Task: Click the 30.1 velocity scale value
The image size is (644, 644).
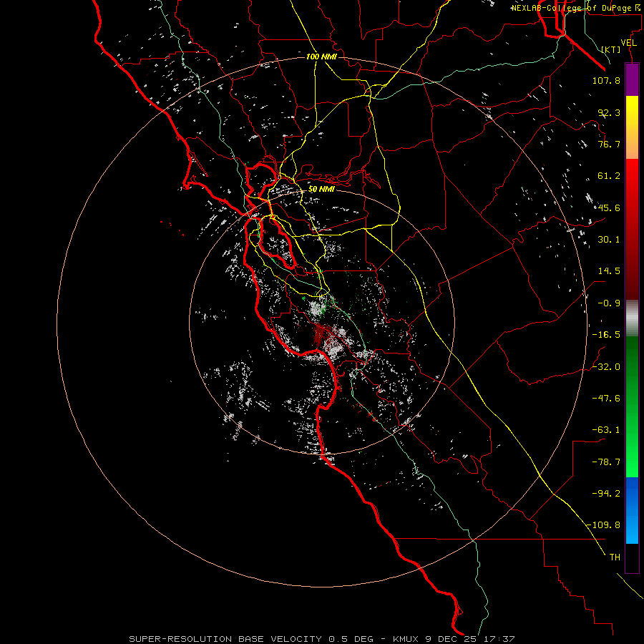Action: click(609, 240)
